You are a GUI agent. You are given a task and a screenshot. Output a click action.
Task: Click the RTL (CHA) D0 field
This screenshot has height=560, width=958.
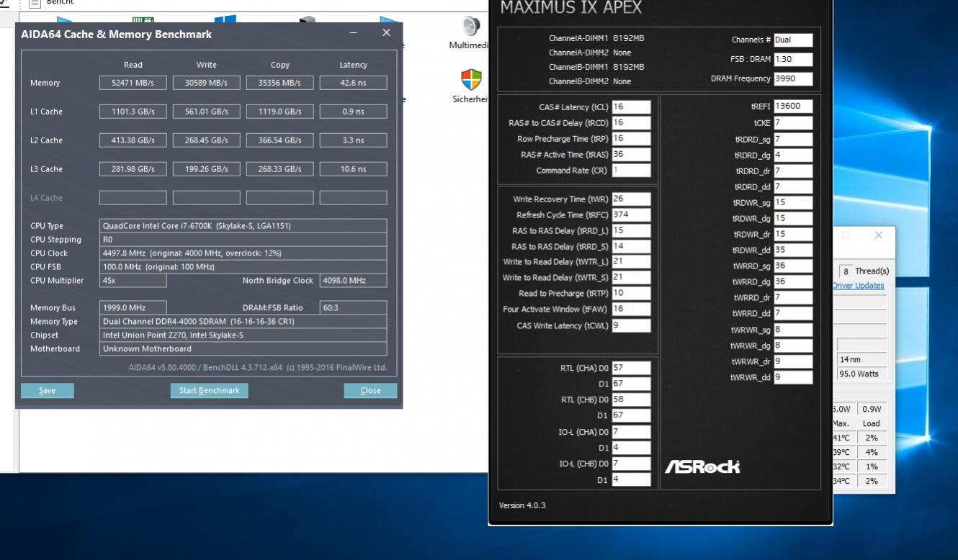(x=631, y=368)
